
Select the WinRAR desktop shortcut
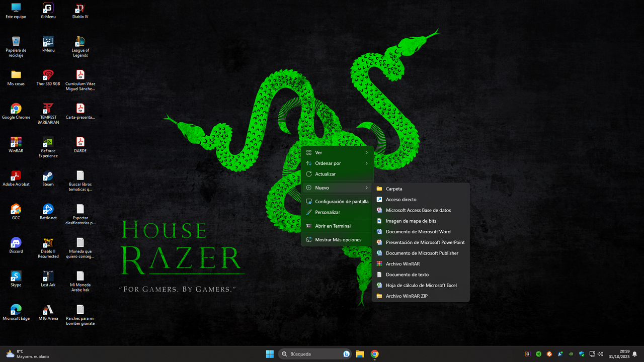pos(16,145)
